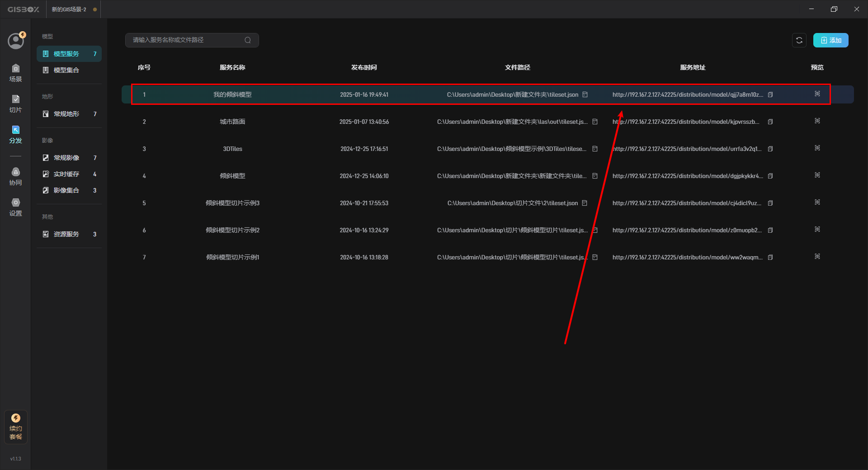Click the 续约套餐 renewal button
This screenshot has height=470, width=868.
tap(16, 427)
